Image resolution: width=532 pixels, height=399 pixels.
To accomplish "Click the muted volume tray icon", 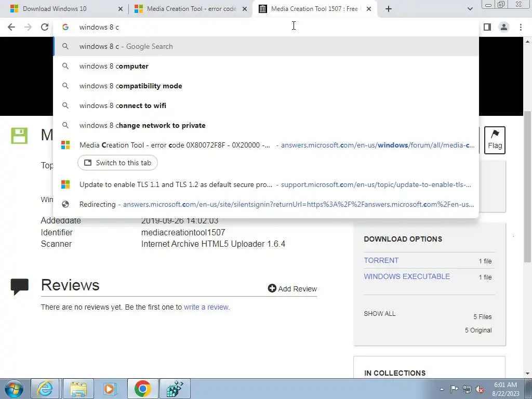I will pyautogui.click(x=480, y=389).
